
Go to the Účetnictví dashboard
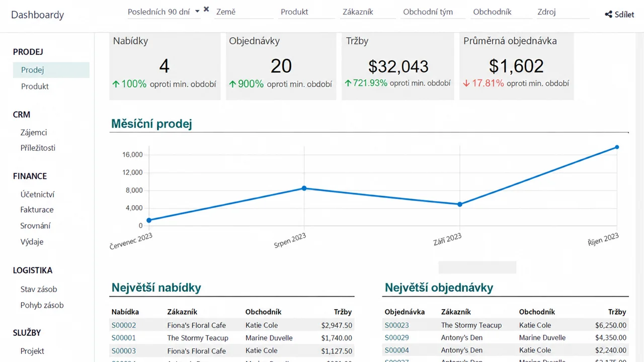coord(37,194)
